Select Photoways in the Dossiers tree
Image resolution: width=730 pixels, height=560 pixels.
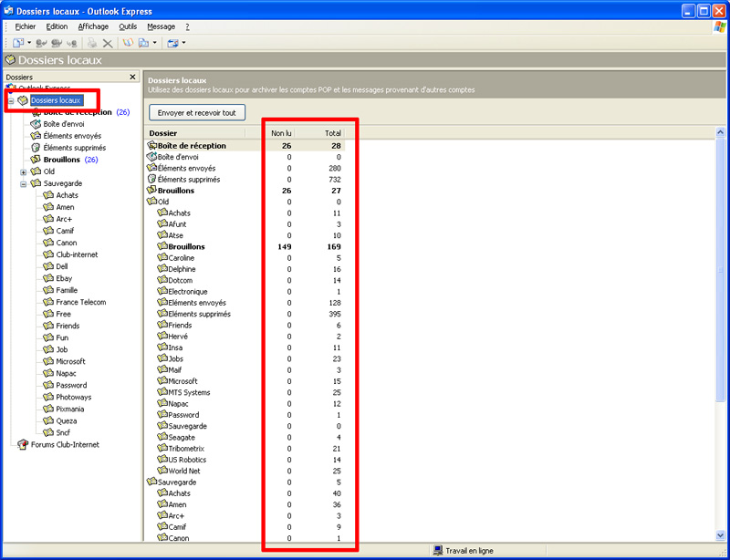[74, 397]
